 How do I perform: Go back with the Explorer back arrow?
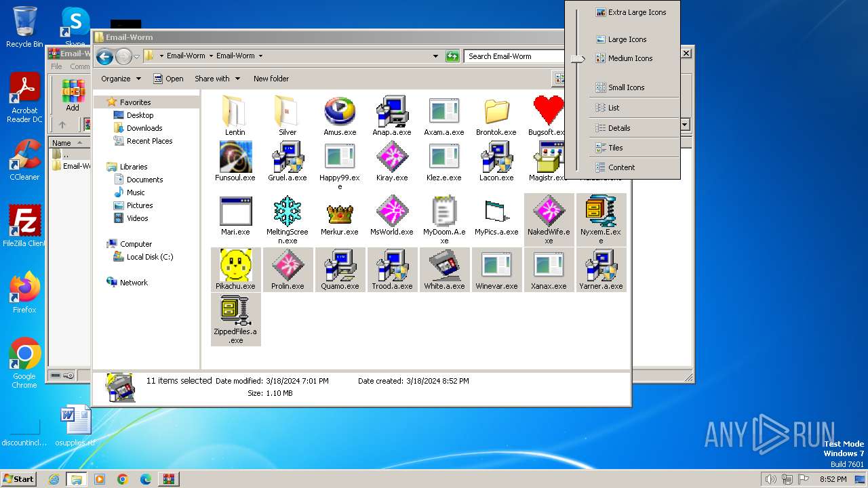coord(104,56)
